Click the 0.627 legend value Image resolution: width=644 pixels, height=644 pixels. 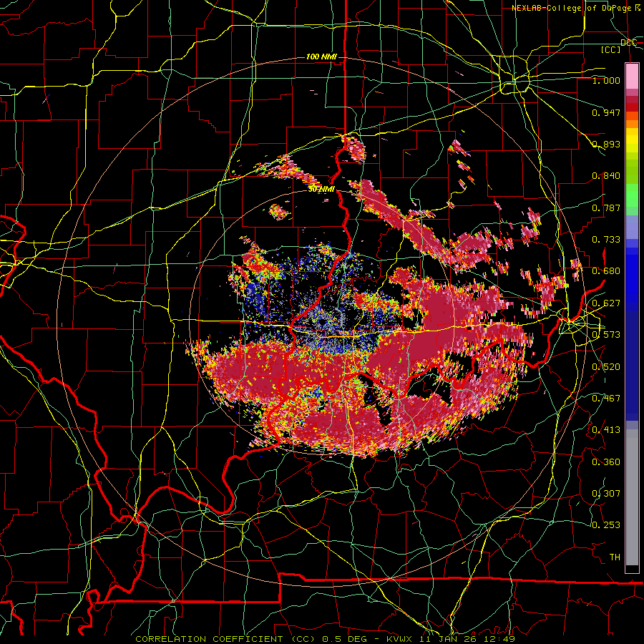point(606,303)
